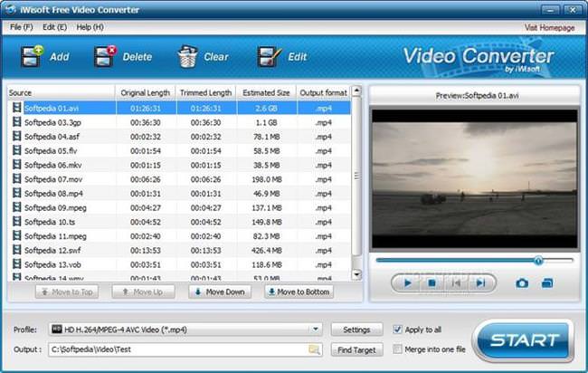
Task: Open the File menu
Action: (22, 27)
